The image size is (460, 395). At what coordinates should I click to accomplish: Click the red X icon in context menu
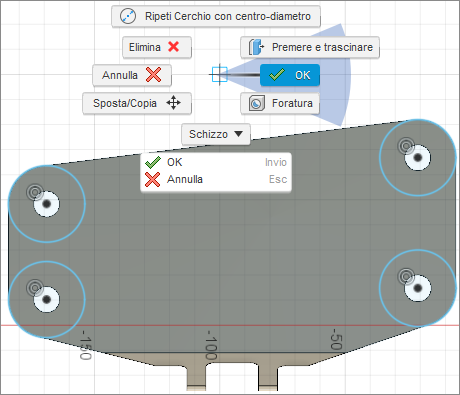click(x=153, y=180)
